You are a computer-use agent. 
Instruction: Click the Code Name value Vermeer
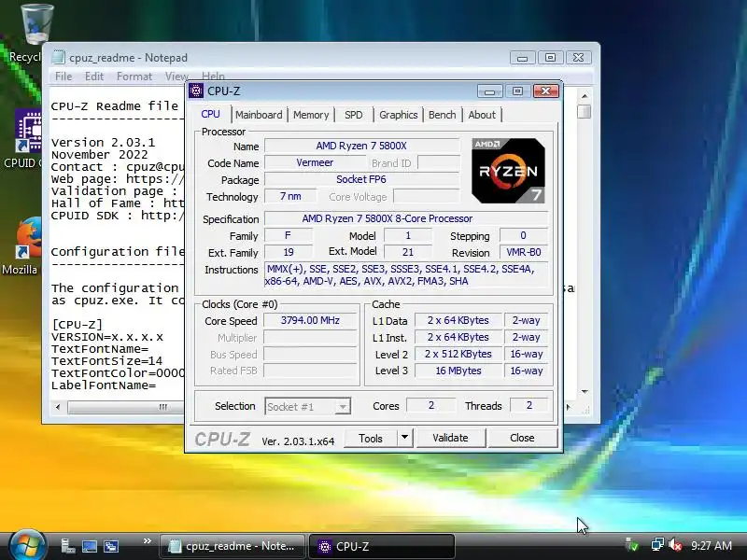315,162
